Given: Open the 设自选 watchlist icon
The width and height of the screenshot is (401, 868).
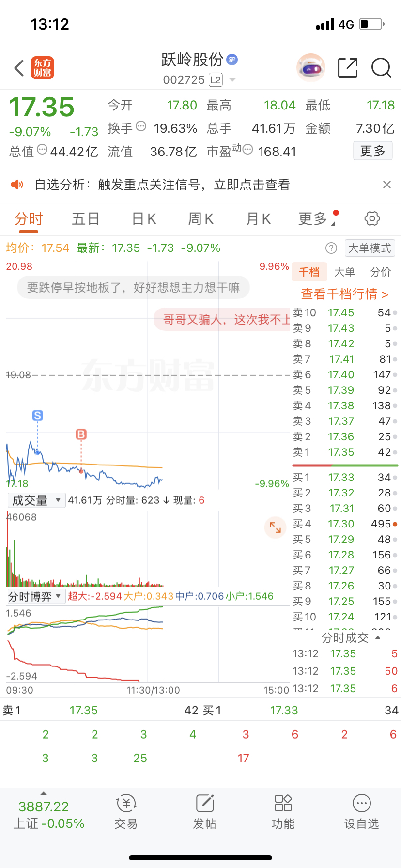Looking at the screenshot, I should click(361, 812).
